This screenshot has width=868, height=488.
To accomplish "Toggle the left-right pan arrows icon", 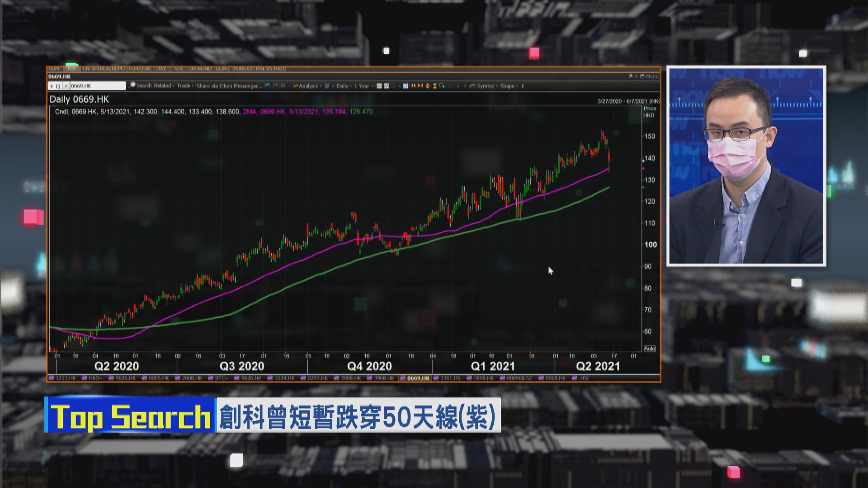I will [414, 86].
